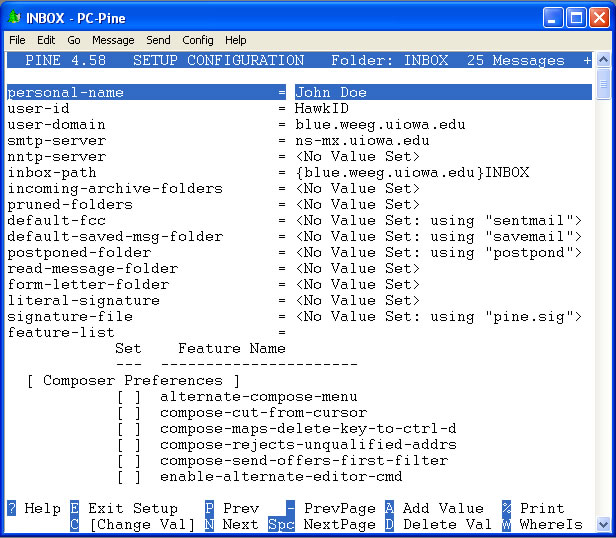The image size is (616, 538).
Task: Open the Config menu
Action: point(198,40)
